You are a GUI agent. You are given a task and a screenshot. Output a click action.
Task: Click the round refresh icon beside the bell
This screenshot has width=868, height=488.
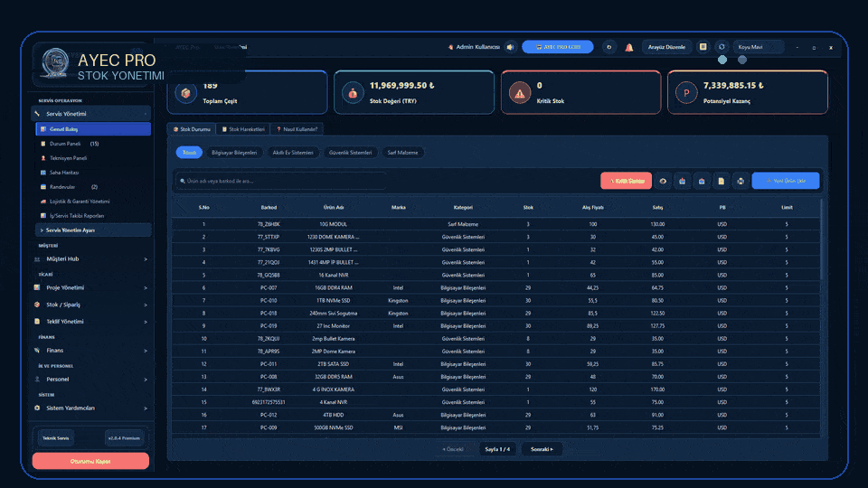609,47
